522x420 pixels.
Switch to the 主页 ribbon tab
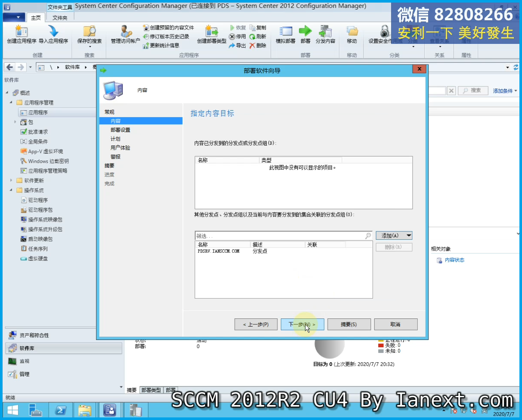click(36, 18)
